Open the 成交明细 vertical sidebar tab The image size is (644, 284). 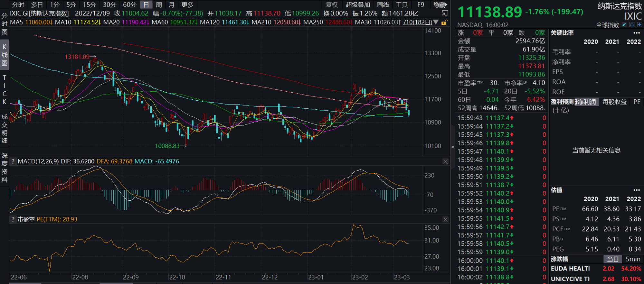5,128
